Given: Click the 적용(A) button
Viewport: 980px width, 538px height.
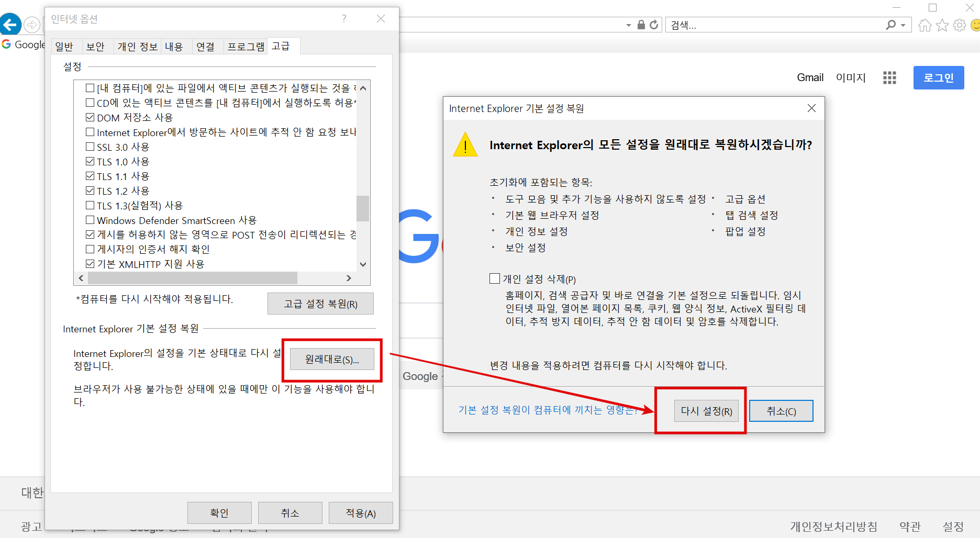Looking at the screenshot, I should click(361, 513).
